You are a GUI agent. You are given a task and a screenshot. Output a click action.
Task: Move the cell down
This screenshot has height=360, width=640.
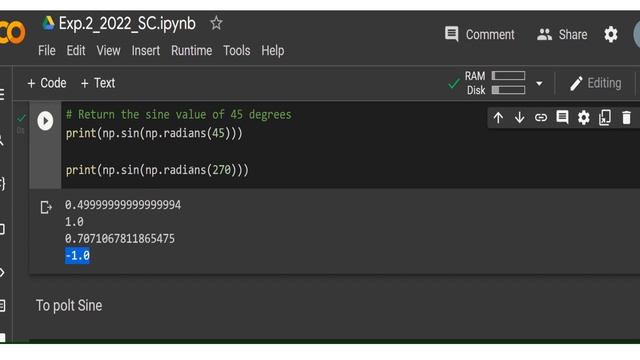(x=519, y=118)
